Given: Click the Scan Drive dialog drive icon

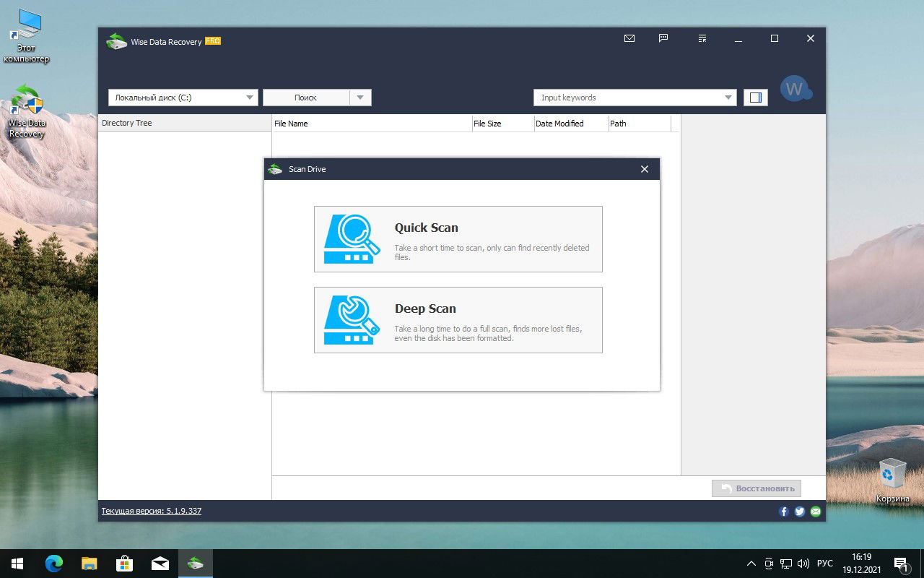Looking at the screenshot, I should pyautogui.click(x=275, y=169).
